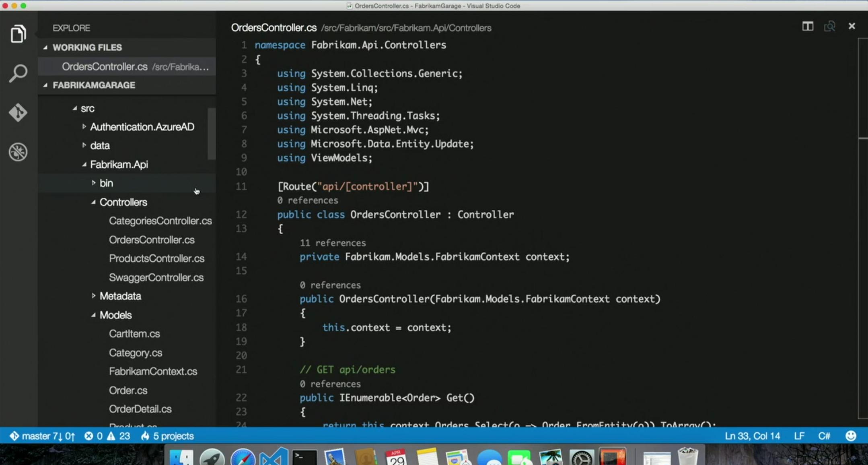Click the Route attribute on line 11

point(353,186)
